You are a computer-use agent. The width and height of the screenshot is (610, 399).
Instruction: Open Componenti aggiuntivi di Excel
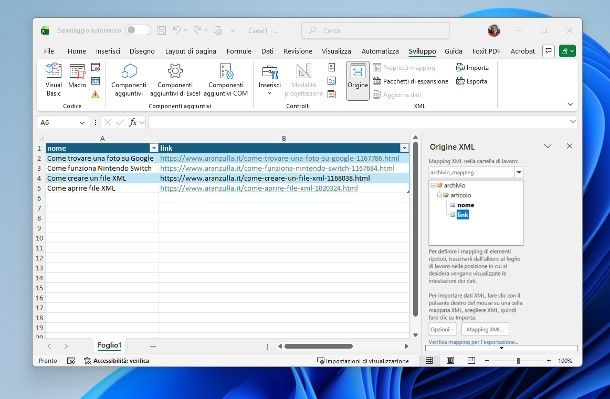[x=175, y=80]
